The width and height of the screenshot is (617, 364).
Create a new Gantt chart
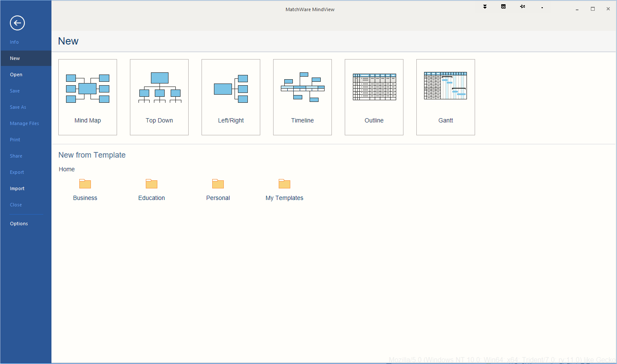[445, 97]
